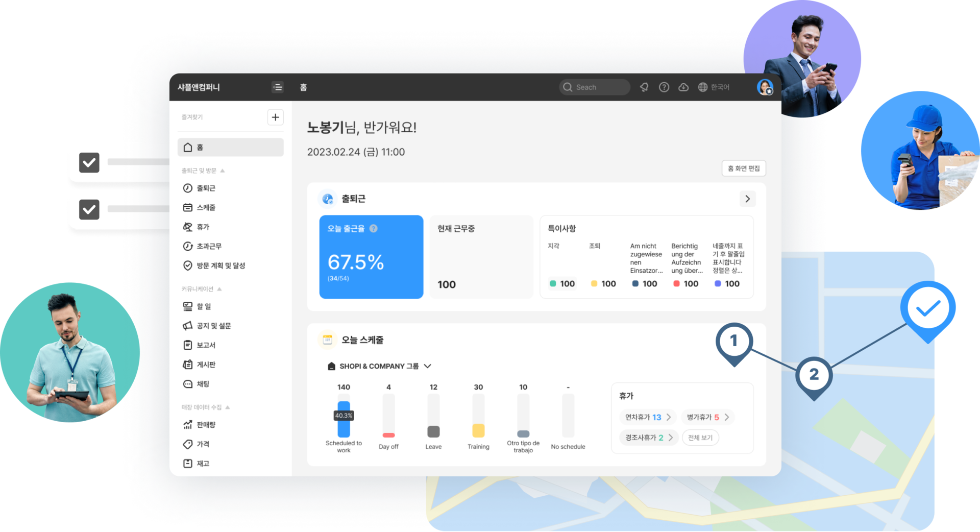Open 출퇴근 in the sidebar
The height and width of the screenshot is (532, 980).
click(x=230, y=188)
